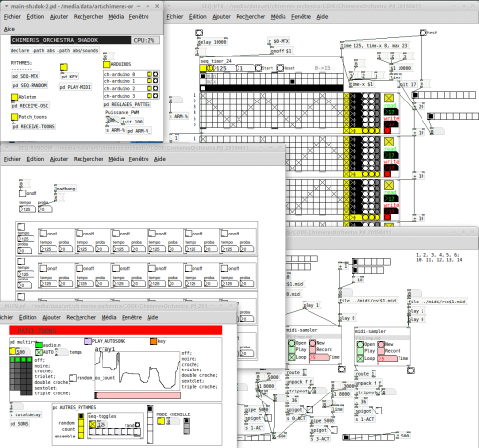This screenshot has height=448, width=479.
Task: Toggle the AUTO checkbox in PATCH TOONS
Action: (x=39, y=352)
